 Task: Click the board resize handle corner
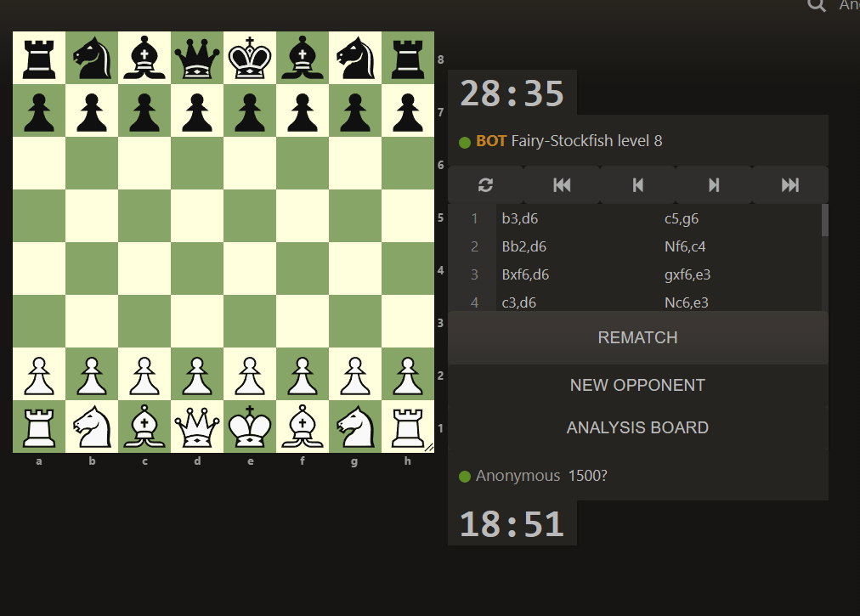[x=429, y=448]
